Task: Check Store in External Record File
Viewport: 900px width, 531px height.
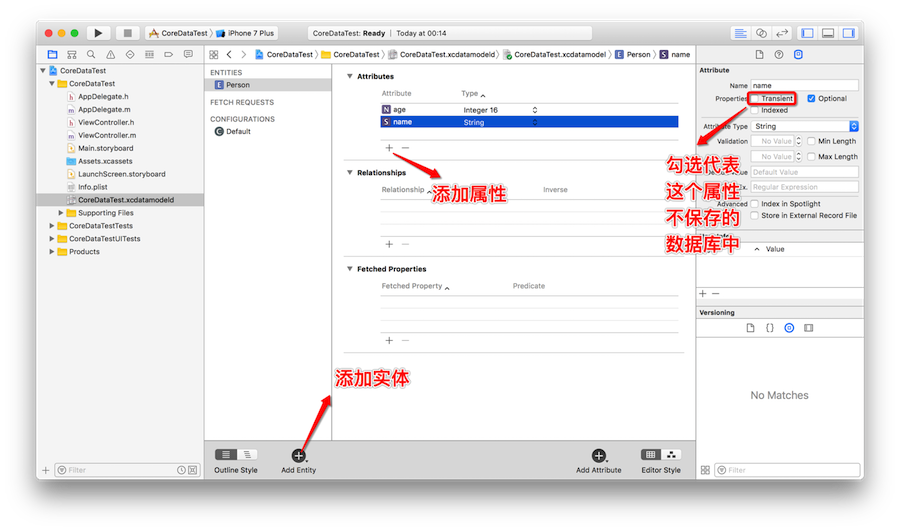Action: click(x=755, y=216)
